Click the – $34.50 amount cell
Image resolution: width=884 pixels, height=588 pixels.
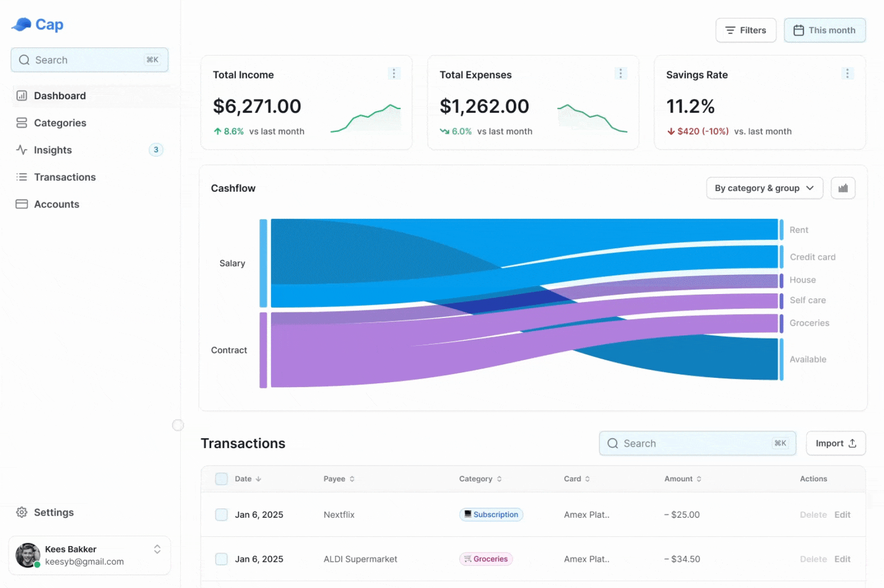click(x=682, y=559)
